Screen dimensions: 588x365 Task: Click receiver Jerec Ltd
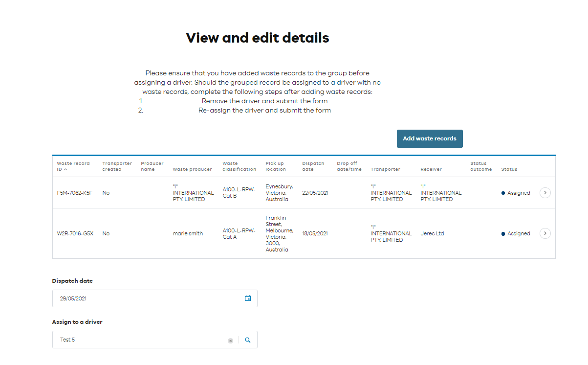coord(432,233)
